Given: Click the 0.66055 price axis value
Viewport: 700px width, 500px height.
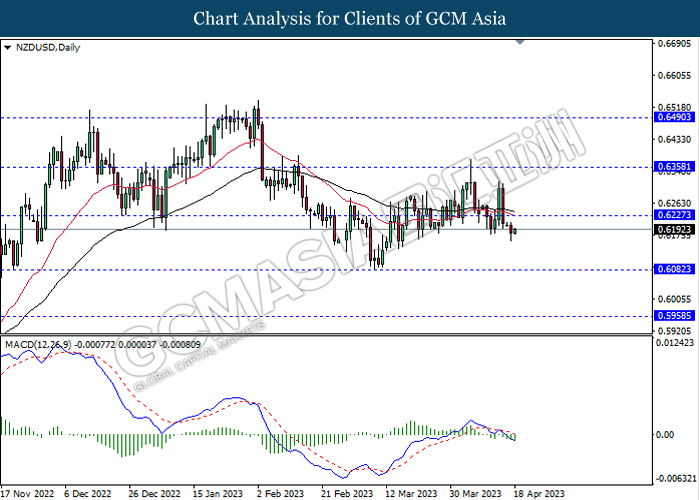Looking at the screenshot, I should [674, 75].
